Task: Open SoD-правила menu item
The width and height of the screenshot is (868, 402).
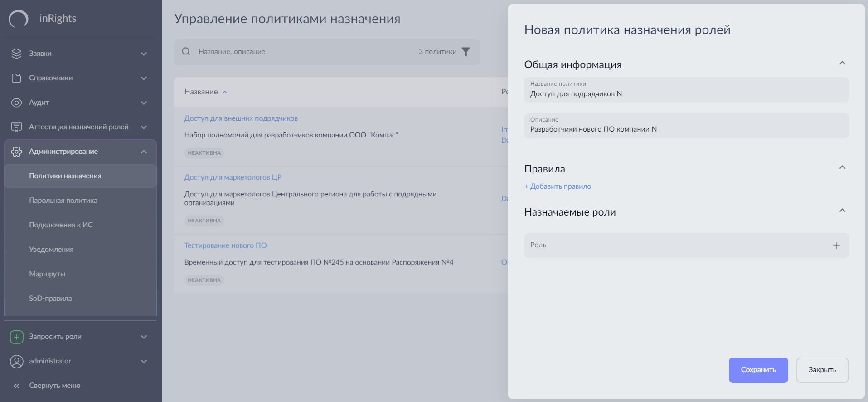Action: coord(50,299)
